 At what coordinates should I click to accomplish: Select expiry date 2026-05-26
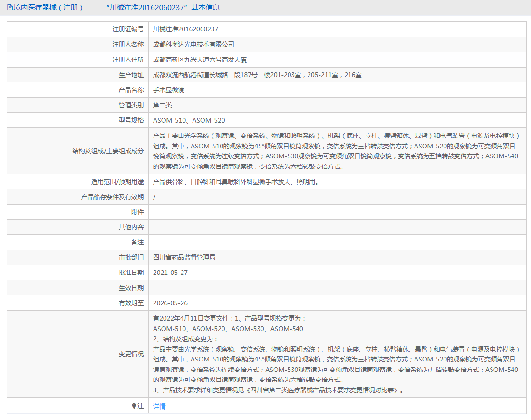coord(170,303)
